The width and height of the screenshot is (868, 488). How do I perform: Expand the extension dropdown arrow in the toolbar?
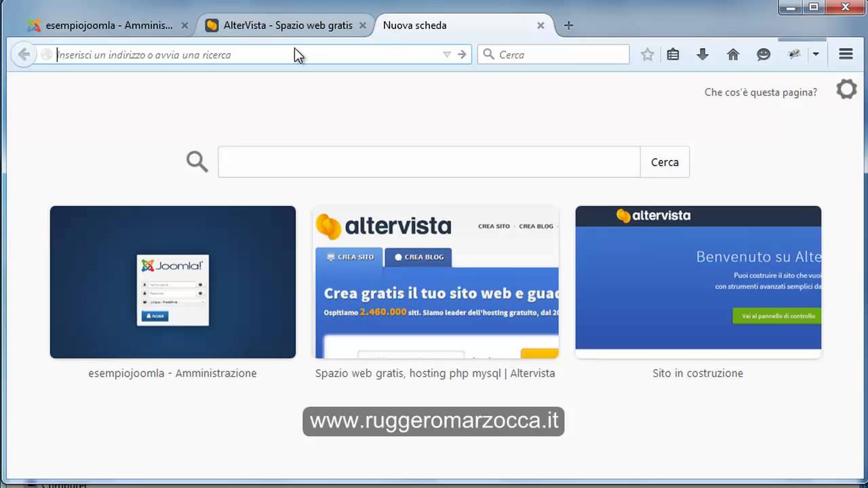point(816,55)
